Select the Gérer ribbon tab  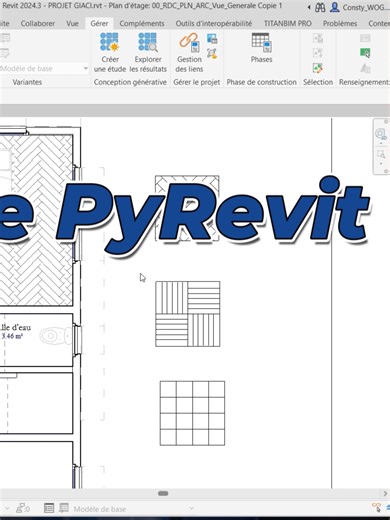click(99, 23)
